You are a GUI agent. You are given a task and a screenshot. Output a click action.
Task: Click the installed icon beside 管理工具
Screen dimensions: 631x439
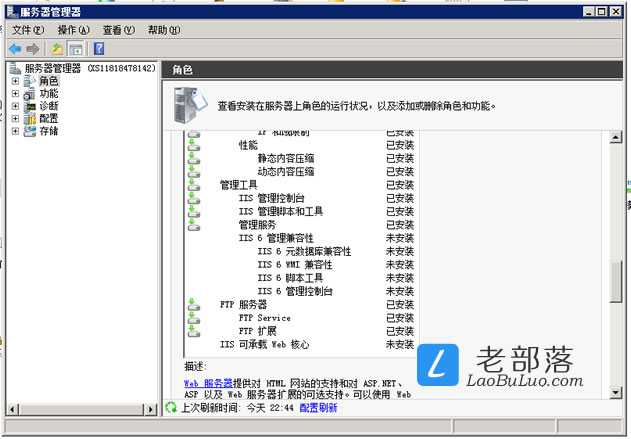coord(194,185)
